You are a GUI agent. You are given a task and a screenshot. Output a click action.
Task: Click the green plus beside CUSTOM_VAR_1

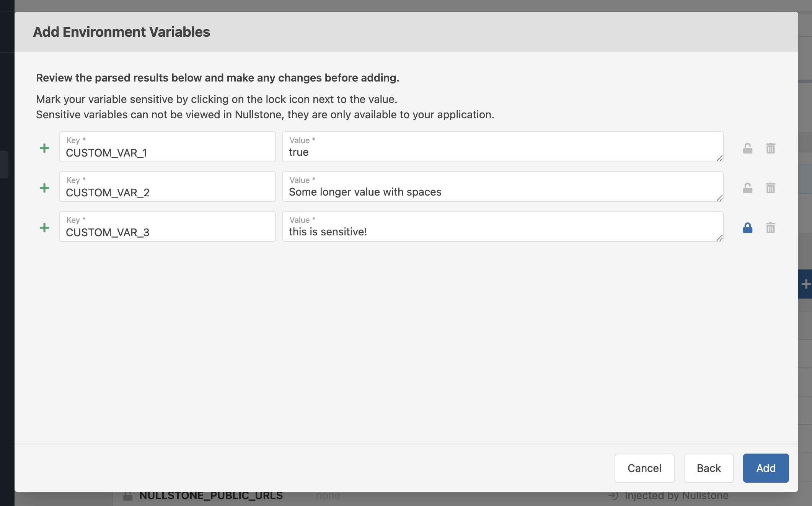pyautogui.click(x=45, y=148)
